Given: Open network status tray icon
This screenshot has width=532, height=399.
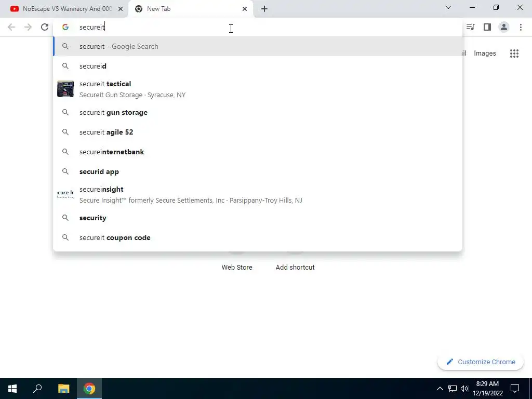Looking at the screenshot, I should (453, 389).
